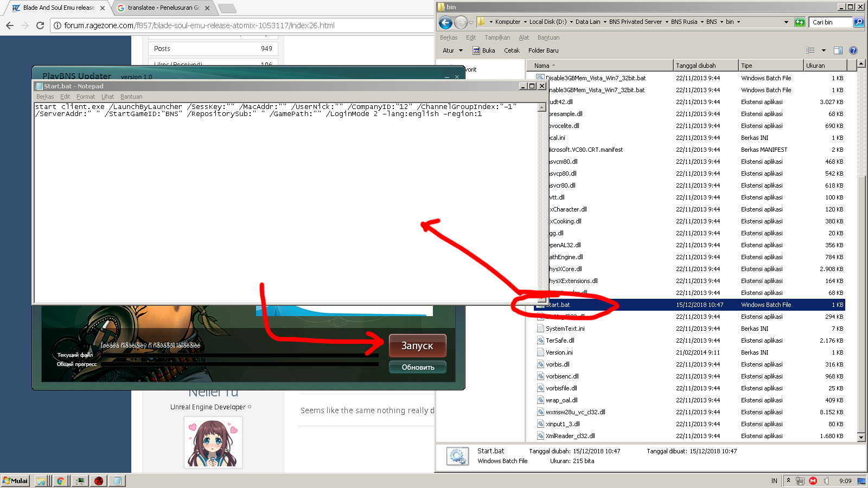The width and height of the screenshot is (868, 488).
Task: Select the Version.ini file icon
Action: (540, 352)
